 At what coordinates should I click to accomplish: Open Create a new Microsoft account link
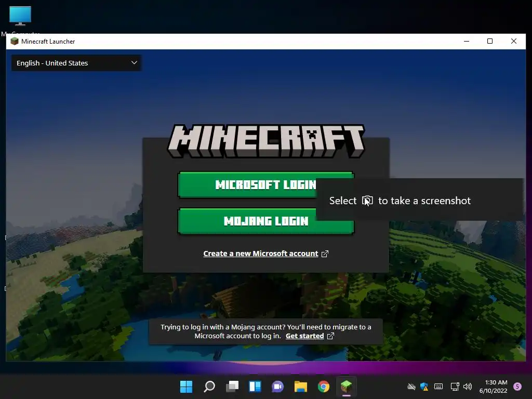(x=261, y=254)
